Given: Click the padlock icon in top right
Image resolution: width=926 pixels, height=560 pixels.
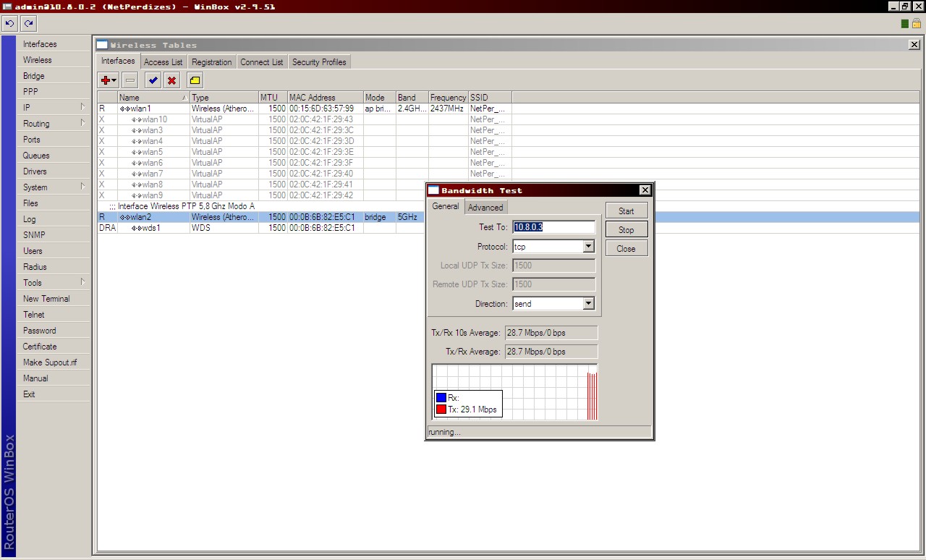Looking at the screenshot, I should point(916,24).
